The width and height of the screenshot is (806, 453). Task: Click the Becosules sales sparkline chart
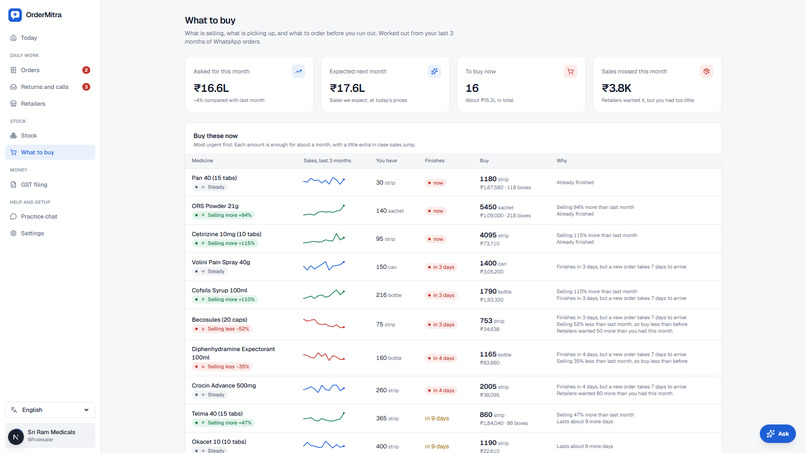(x=324, y=323)
